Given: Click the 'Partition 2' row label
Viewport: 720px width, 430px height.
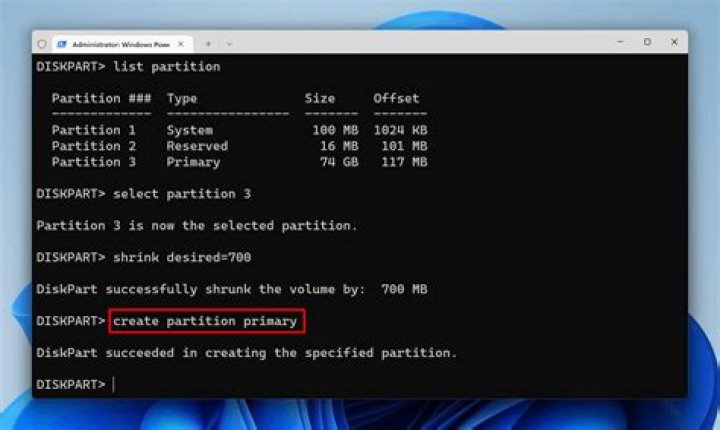Looking at the screenshot, I should tap(94, 146).
